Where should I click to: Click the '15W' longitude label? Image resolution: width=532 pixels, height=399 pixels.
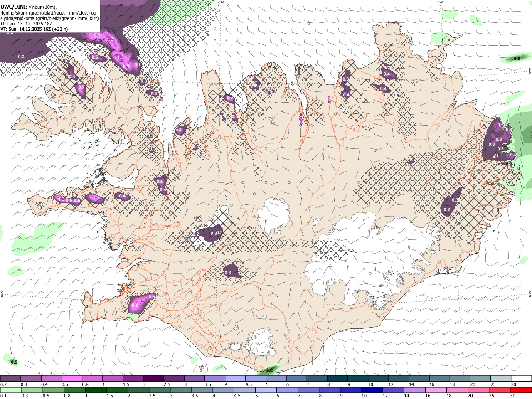[440, 2]
